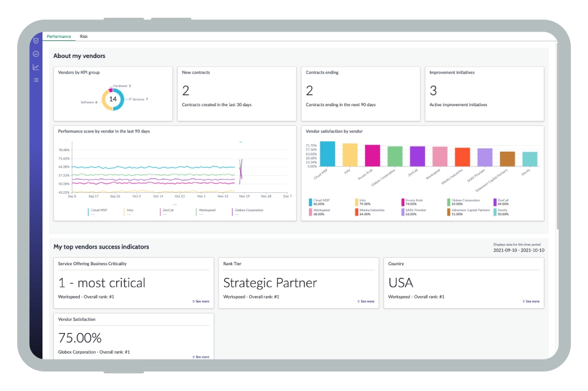Click the Inity 79.00% legend swatch
The height and width of the screenshot is (391, 588).
pyautogui.click(x=357, y=202)
